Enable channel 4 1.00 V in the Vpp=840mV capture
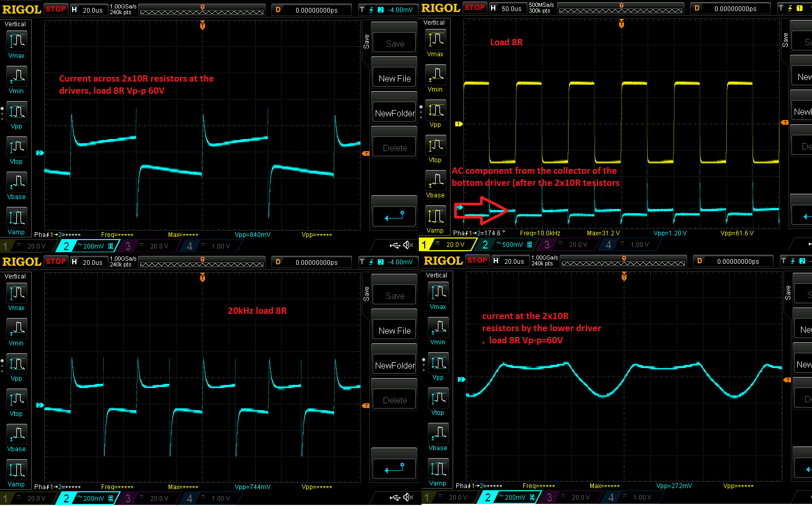The image size is (812, 506). point(210,246)
